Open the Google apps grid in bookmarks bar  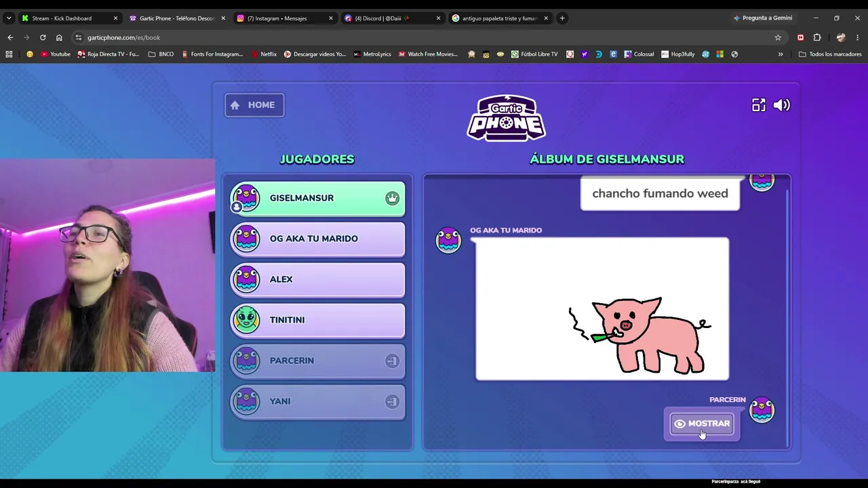point(9,54)
